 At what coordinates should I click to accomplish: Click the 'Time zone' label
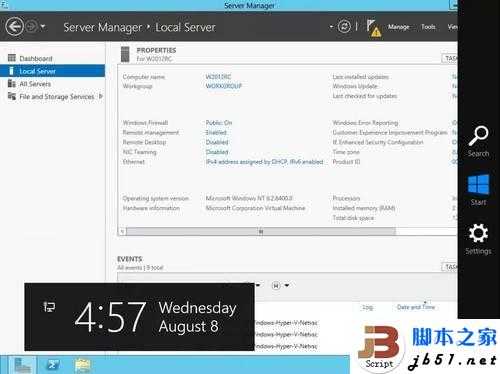point(346,152)
